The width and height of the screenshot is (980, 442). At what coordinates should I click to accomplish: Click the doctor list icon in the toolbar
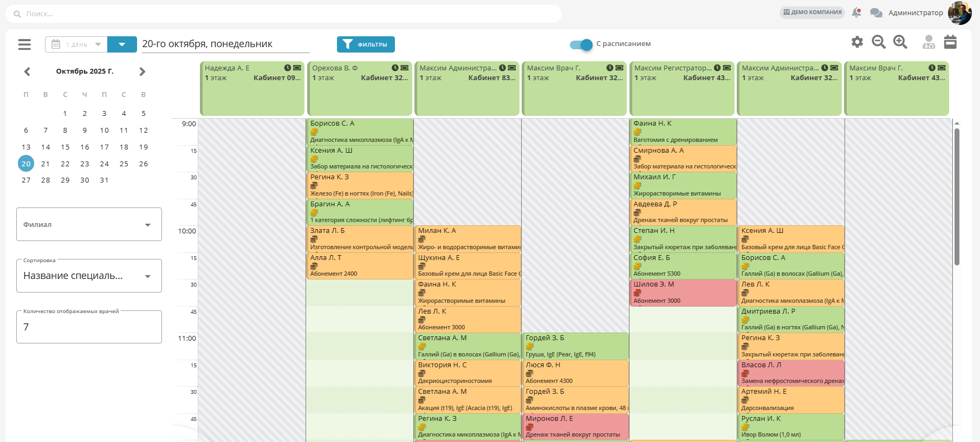929,42
